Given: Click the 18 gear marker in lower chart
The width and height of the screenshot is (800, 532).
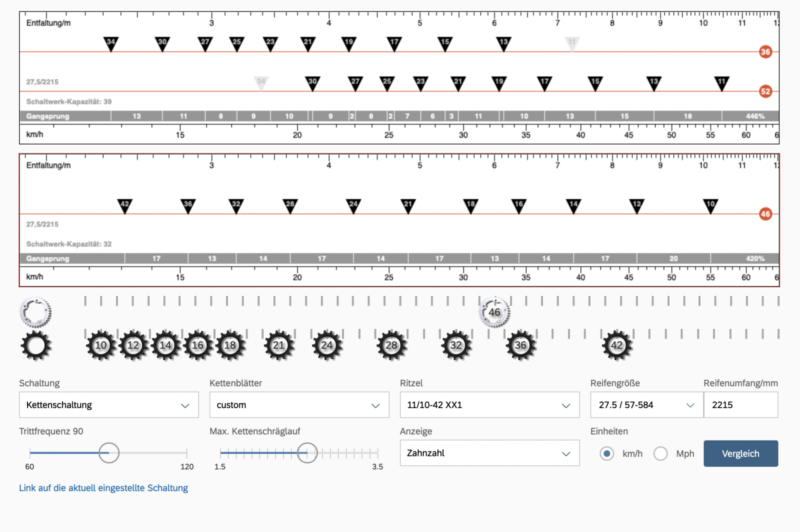Looking at the screenshot, I should pyautogui.click(x=470, y=205).
